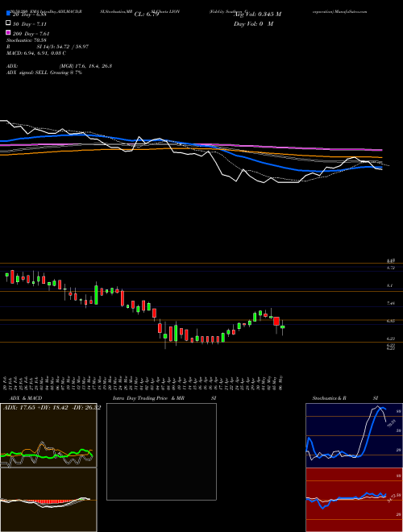Click the magenta 200 Day legend swatch
The width and height of the screenshot is (403, 532).
tap(8, 33)
